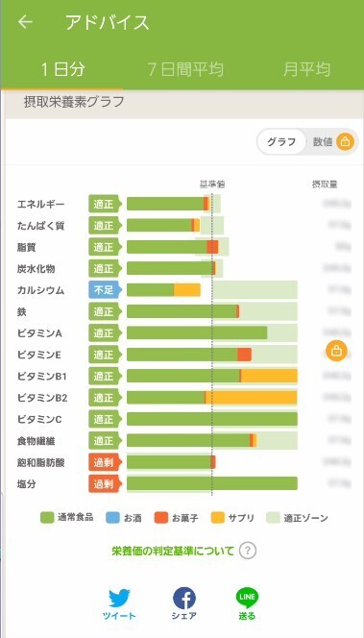The height and width of the screenshot is (638, 364).
Task: Select the 月平均 tab
Action: 306,69
